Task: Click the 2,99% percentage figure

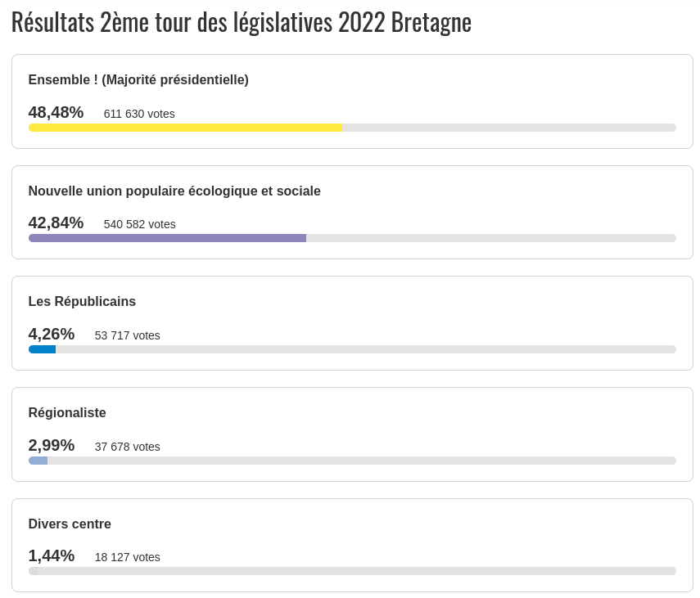Action: 52,445
